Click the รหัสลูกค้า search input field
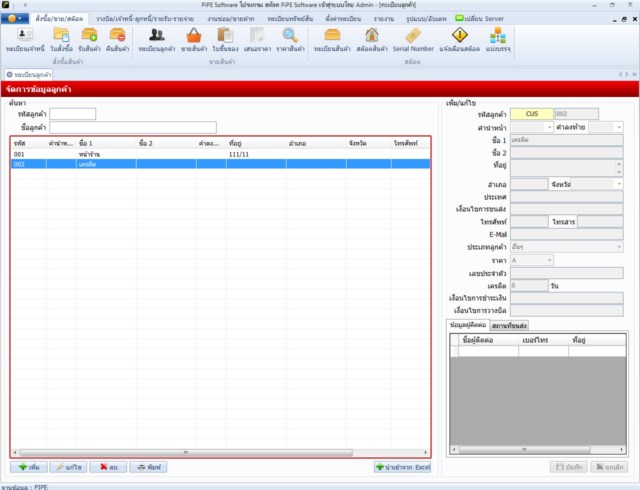This screenshot has width=640, height=490. (x=73, y=114)
